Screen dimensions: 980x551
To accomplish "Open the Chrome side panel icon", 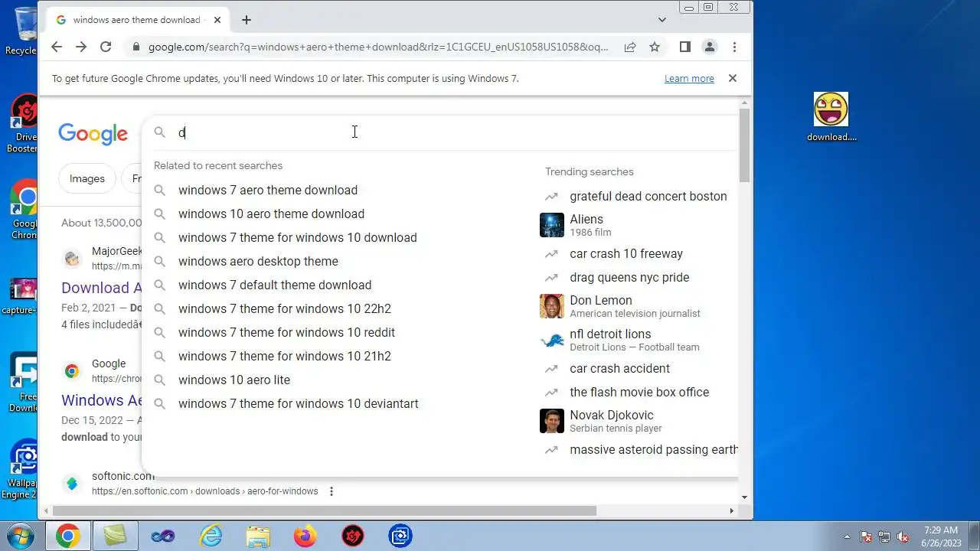I will pos(685,47).
